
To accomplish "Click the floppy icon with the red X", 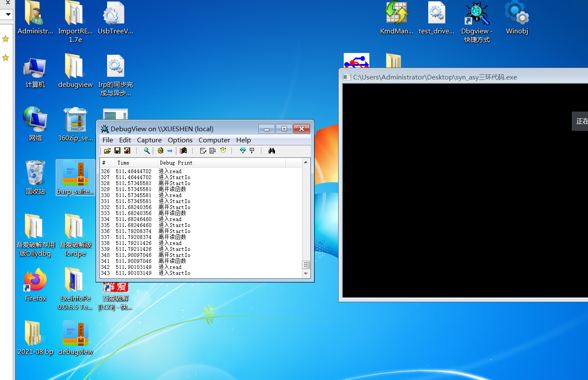I will pyautogui.click(x=127, y=151).
